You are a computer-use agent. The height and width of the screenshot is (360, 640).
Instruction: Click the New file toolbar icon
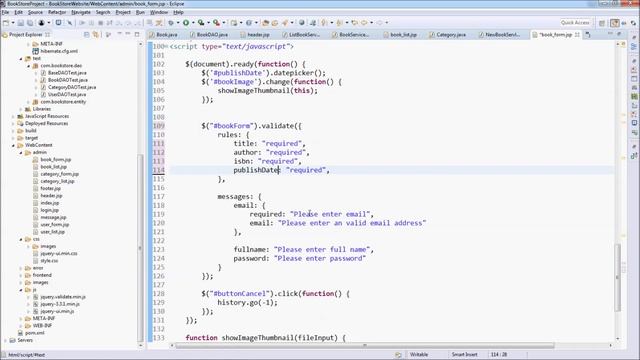pyautogui.click(x=6, y=23)
